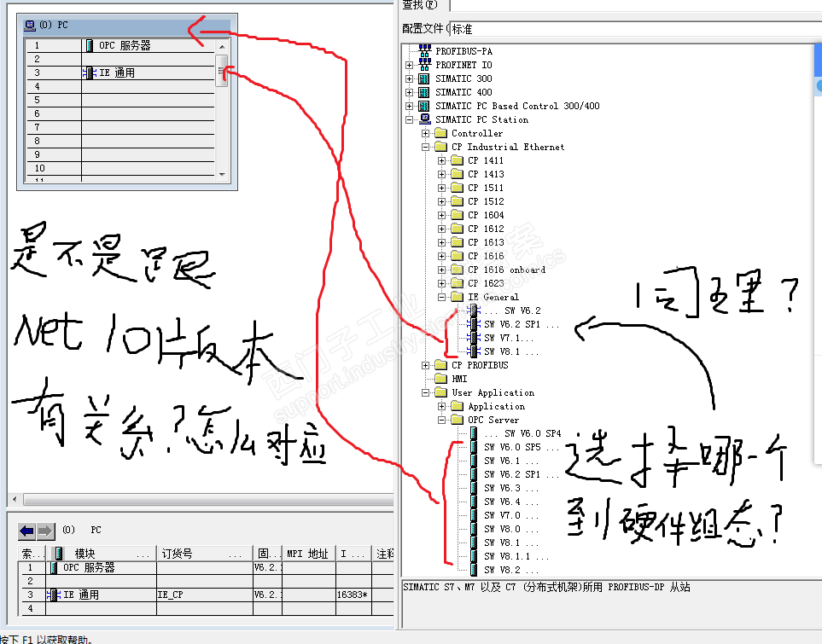Expand the SIMATIC 300 tree node
The height and width of the screenshot is (644, 822).
410,78
